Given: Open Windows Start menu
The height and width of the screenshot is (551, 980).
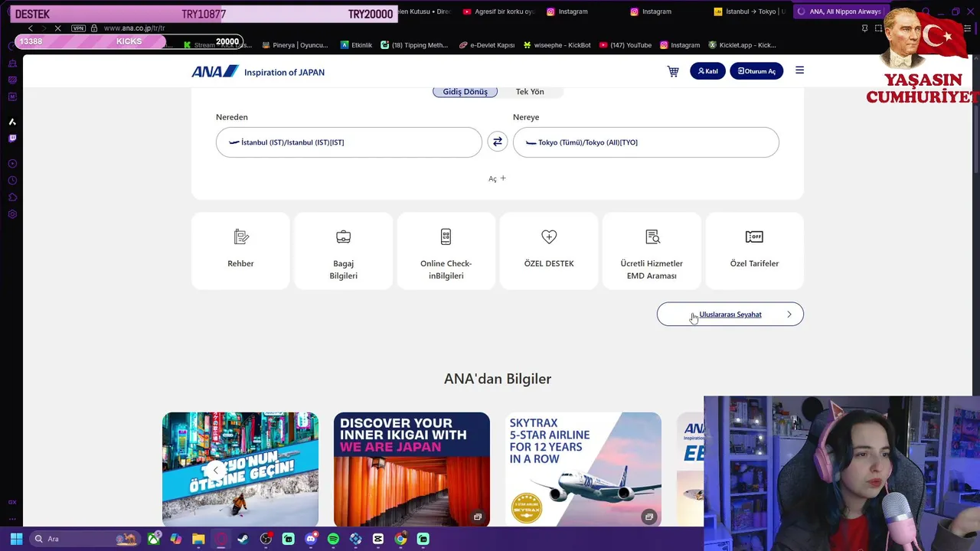Looking at the screenshot, I should pyautogui.click(x=16, y=539).
